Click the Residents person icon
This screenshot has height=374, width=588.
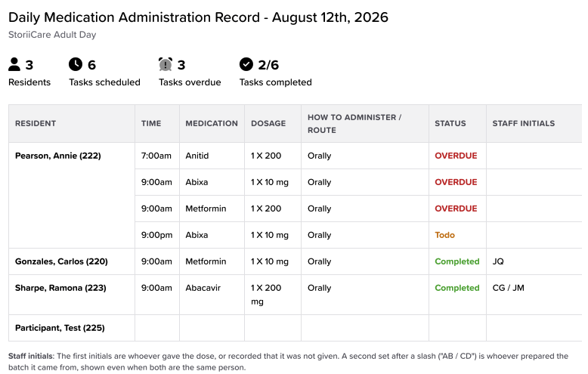pyautogui.click(x=14, y=64)
